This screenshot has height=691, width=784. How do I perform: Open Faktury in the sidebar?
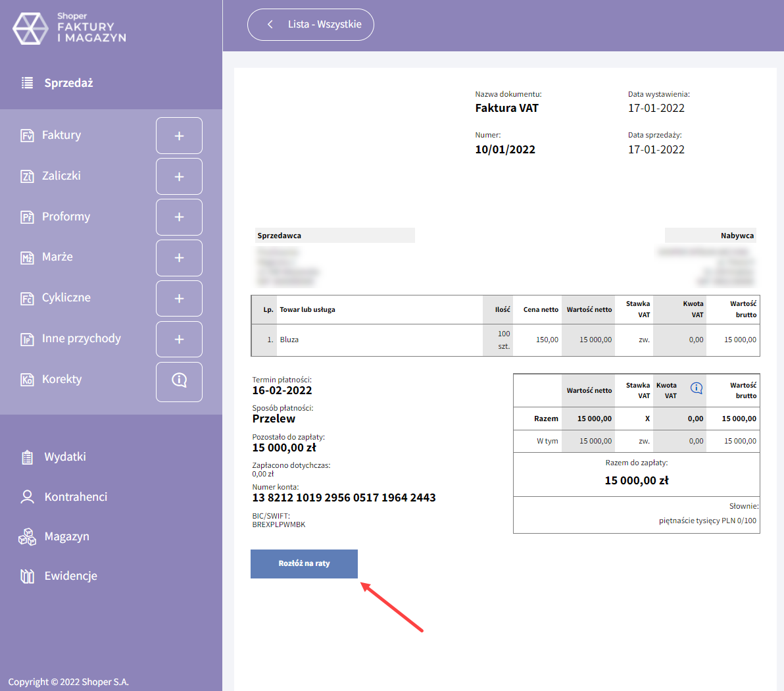[x=61, y=135]
